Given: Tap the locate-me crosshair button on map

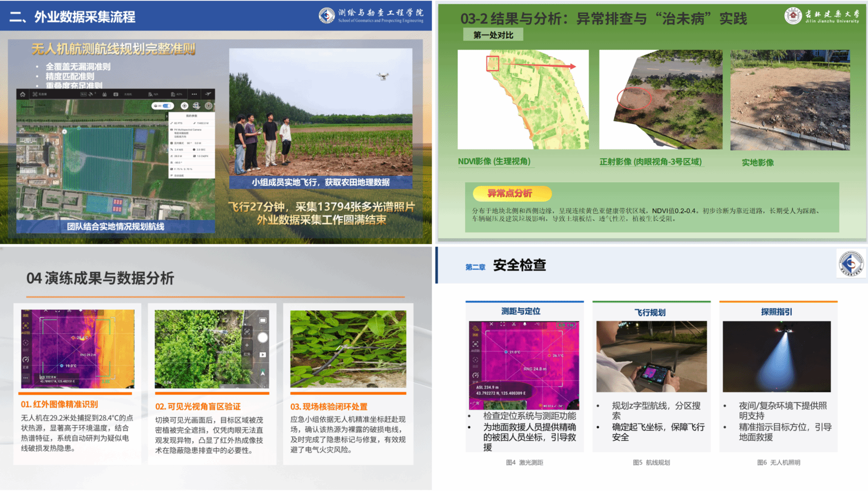Looking at the screenshot, I should pos(185,106).
